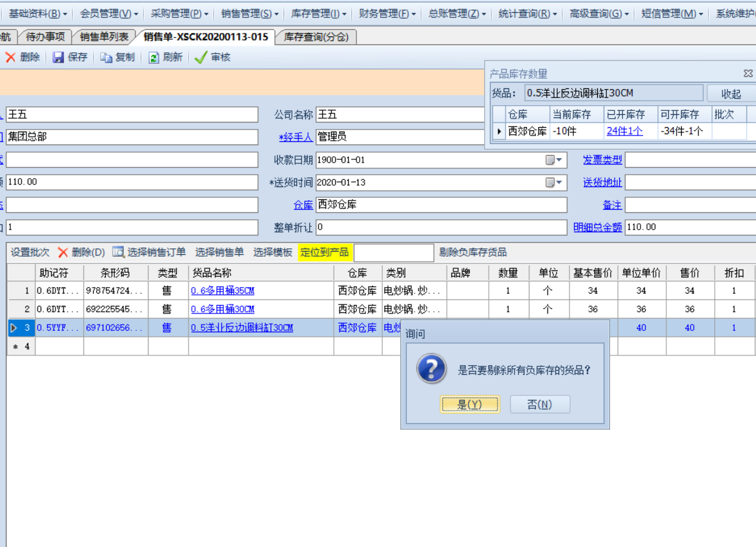This screenshot has width=756, height=547.
Task: Click the green checkmark audit icon
Action: (x=201, y=57)
